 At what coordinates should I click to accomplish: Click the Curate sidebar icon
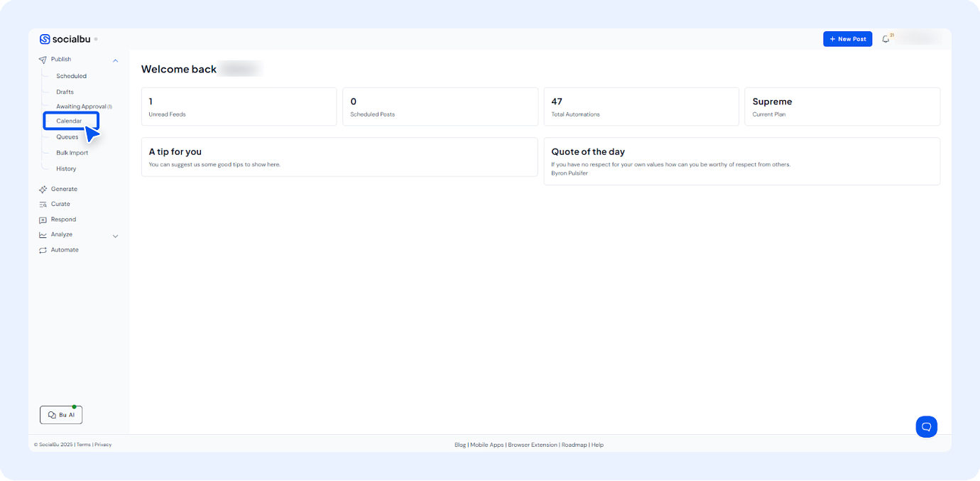(x=43, y=205)
